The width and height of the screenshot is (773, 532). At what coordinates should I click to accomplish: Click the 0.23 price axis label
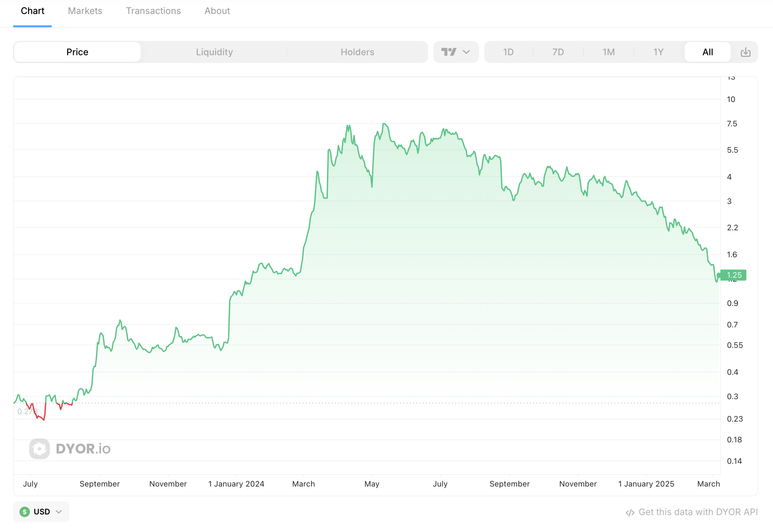735,419
